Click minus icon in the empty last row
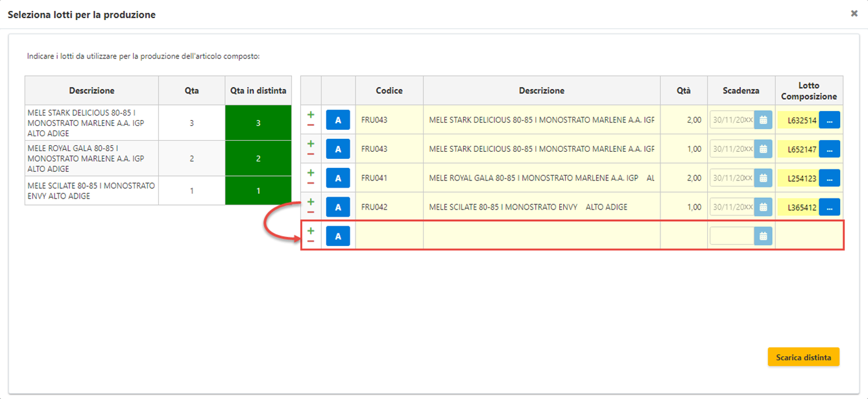Screen dimensions: 868x399 pyautogui.click(x=311, y=241)
